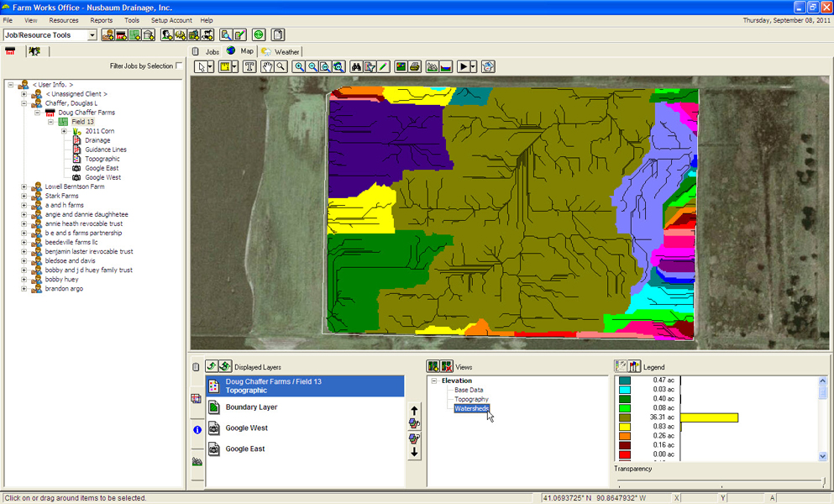
Task: Open the Job/Resource Tools dropdown
Action: coord(92,35)
